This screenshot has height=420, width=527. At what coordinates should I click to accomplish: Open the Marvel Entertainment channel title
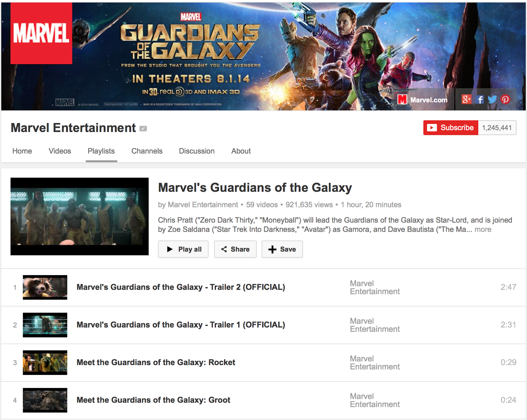73,128
